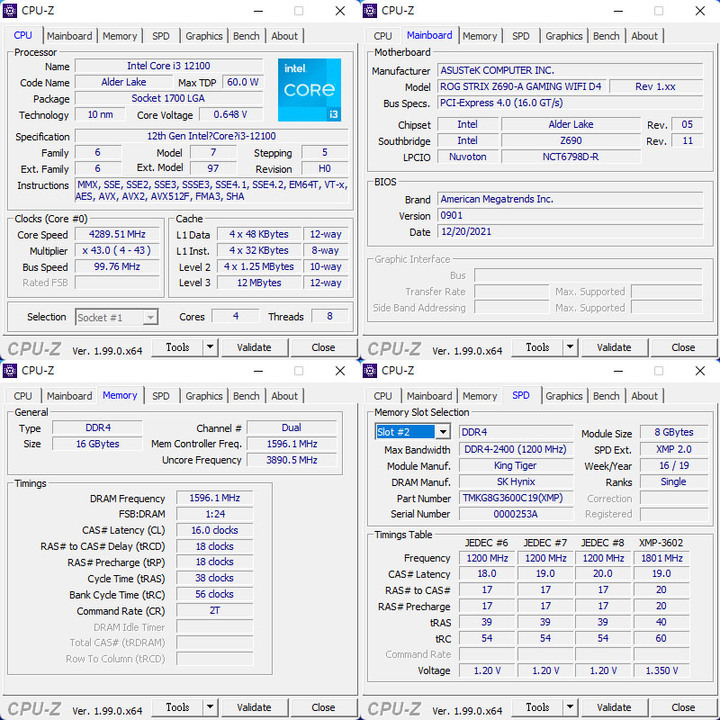Click motherboard model ROG STRIX Z690-A GAMING WIFI D4
Viewport: 720px width, 720px height.
tap(521, 87)
